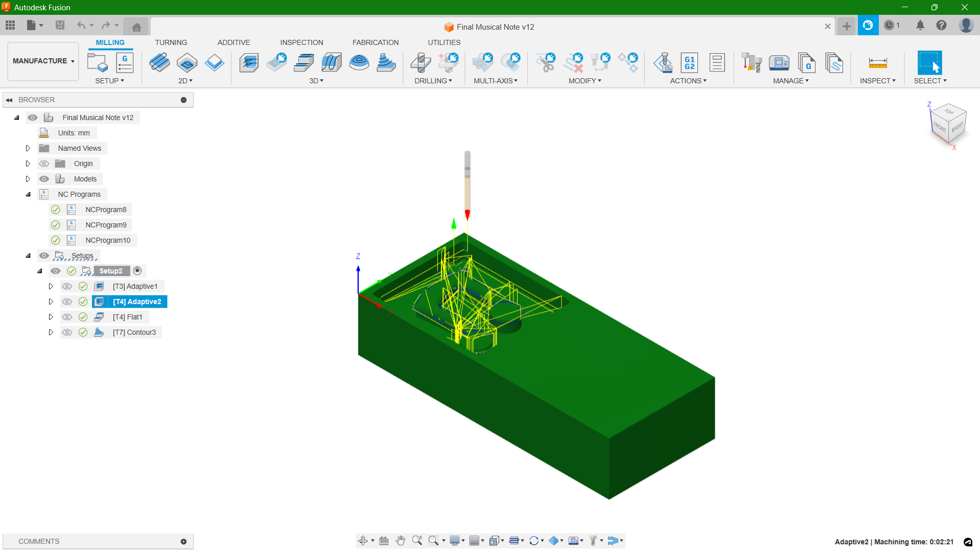Screen dimensions: 980x551
Task: Go to the Home tab icon
Action: click(136, 27)
